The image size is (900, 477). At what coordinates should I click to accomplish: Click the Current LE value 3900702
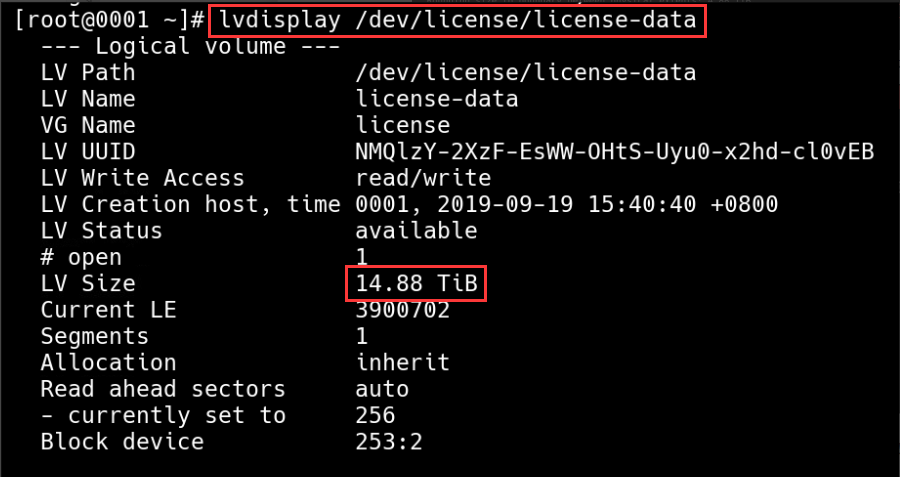point(402,310)
